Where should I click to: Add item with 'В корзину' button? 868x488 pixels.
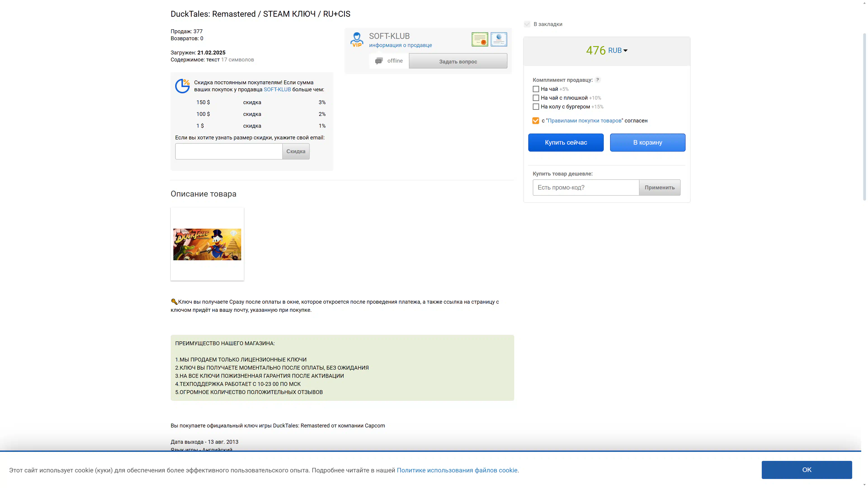[647, 143]
